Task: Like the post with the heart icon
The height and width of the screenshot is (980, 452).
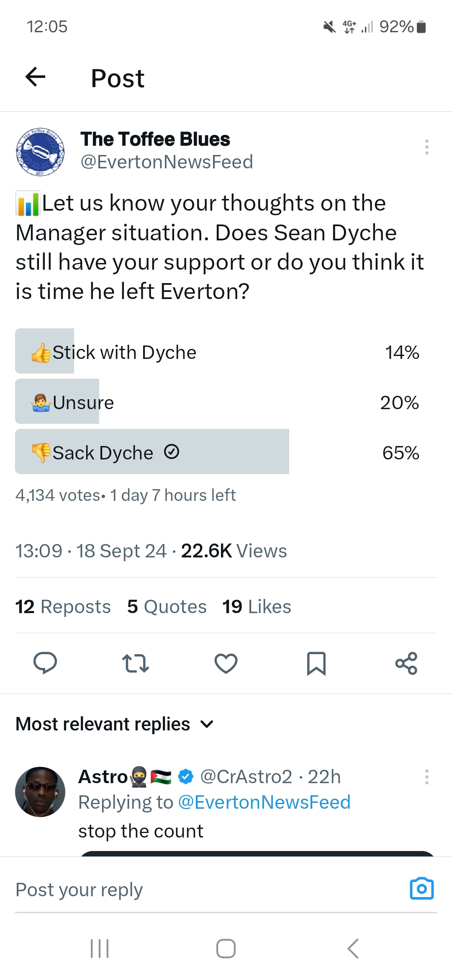Action: point(226,663)
